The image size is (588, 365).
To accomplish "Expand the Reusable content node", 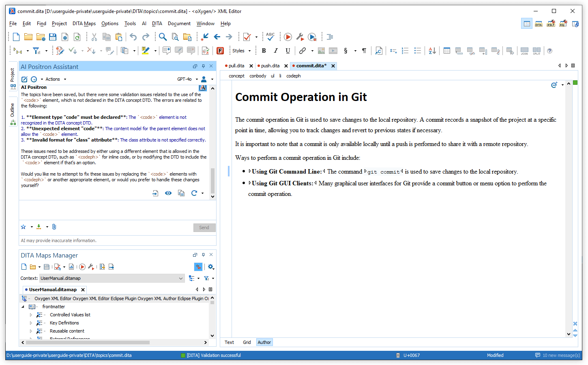I will click(31, 331).
